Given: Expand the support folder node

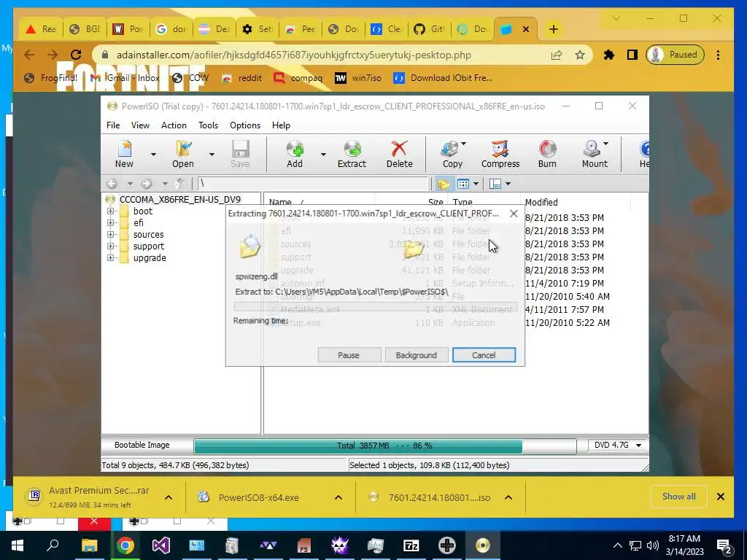Looking at the screenshot, I should point(111,246).
